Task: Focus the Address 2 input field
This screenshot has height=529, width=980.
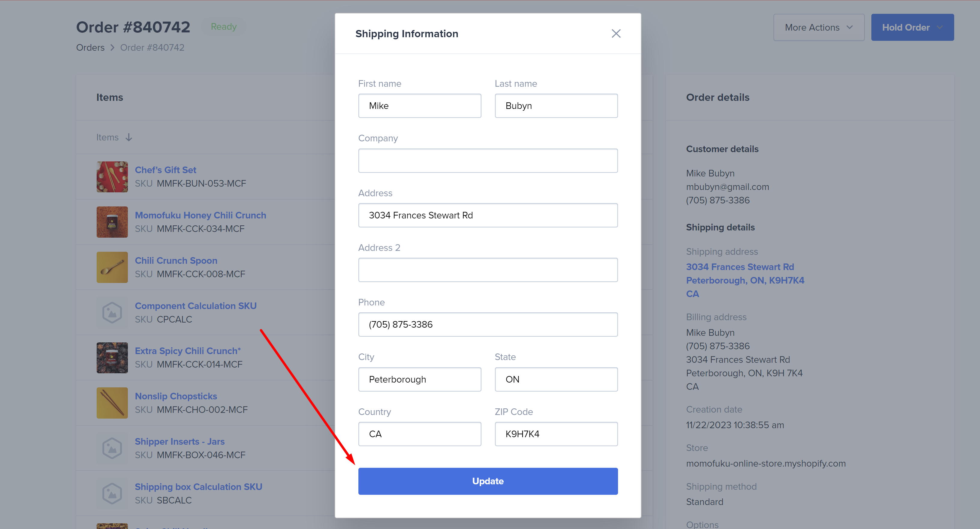Action: tap(488, 270)
